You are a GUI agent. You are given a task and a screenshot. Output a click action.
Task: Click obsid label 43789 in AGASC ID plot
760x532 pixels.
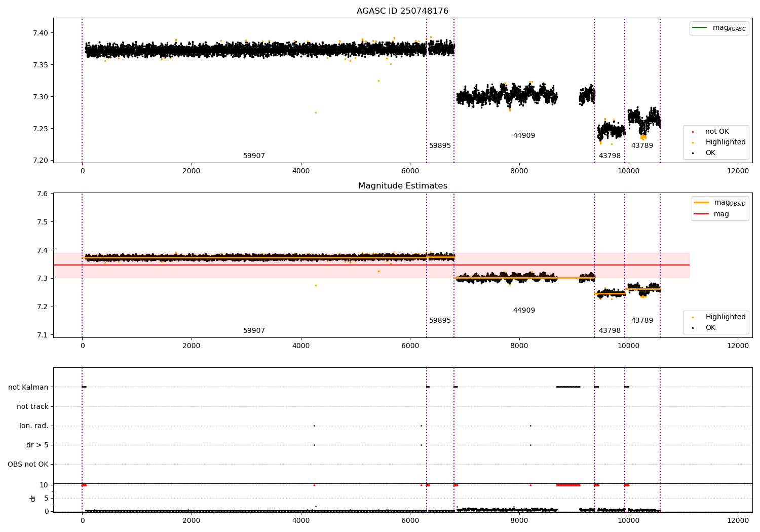coord(642,146)
